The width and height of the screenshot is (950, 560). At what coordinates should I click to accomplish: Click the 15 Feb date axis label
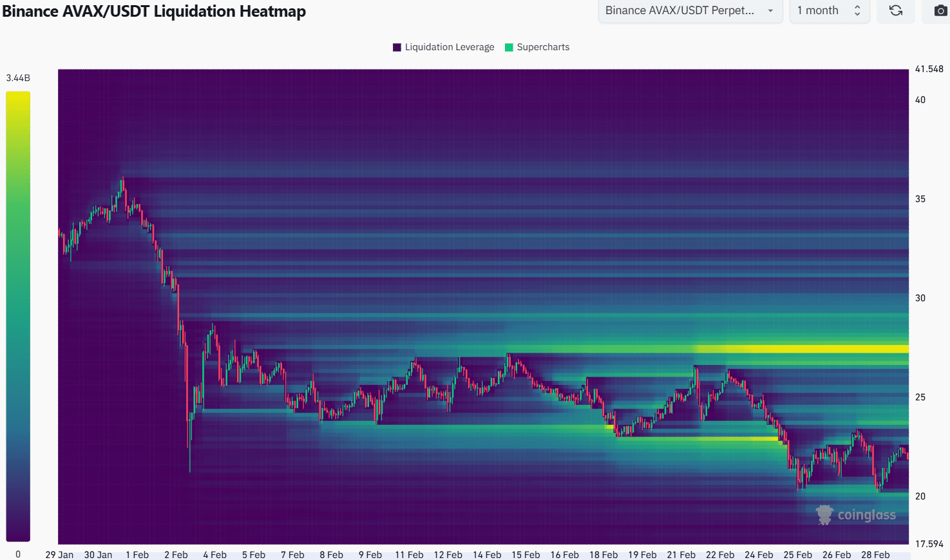coord(526,555)
